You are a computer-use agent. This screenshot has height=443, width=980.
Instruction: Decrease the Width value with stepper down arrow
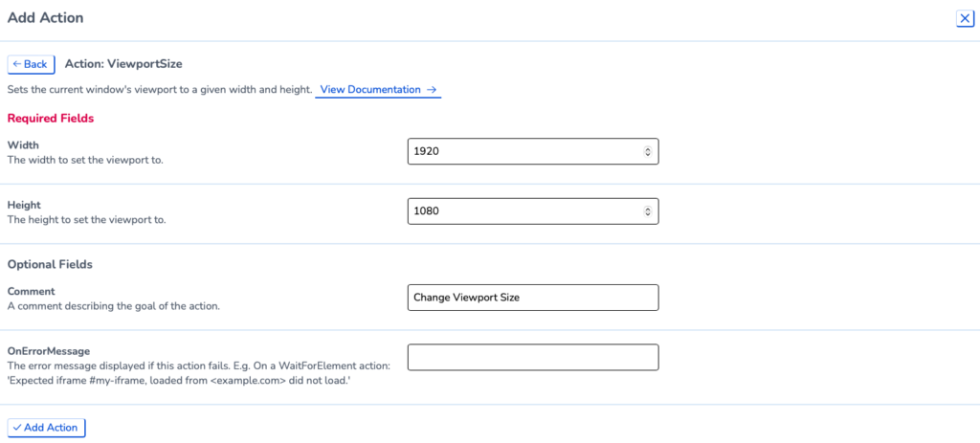pyautogui.click(x=648, y=154)
